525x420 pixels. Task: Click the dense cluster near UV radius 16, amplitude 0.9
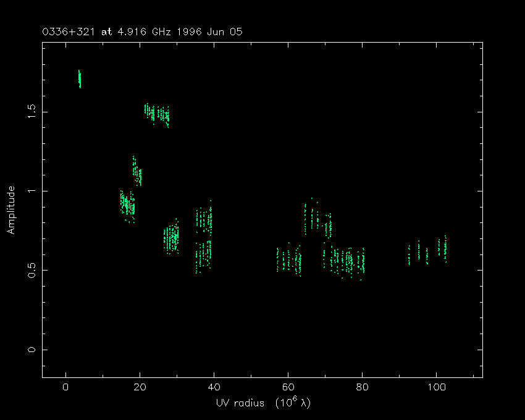point(127,204)
